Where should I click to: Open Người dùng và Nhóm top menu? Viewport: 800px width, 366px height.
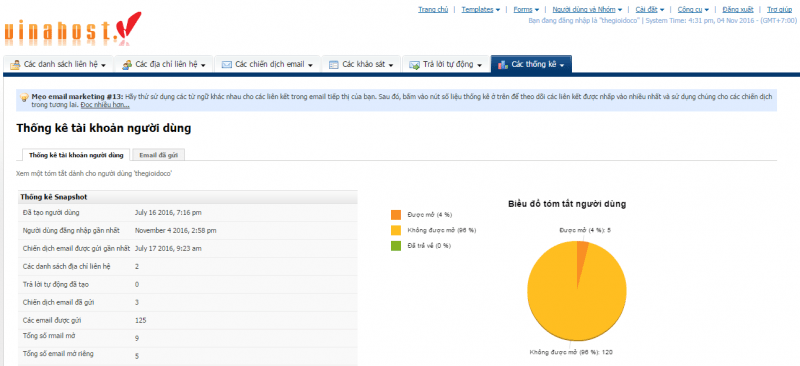pos(587,9)
